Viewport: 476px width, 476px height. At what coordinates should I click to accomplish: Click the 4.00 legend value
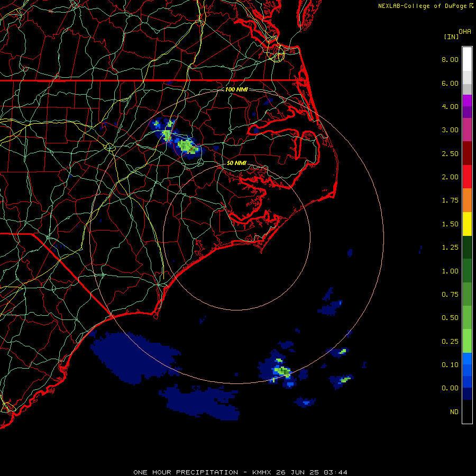(x=450, y=106)
